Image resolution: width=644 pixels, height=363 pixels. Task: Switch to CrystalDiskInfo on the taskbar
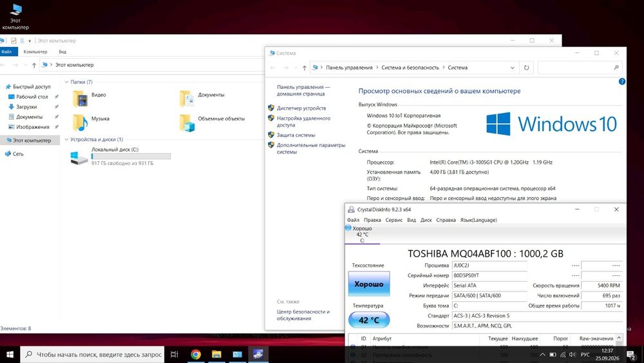[x=258, y=355]
